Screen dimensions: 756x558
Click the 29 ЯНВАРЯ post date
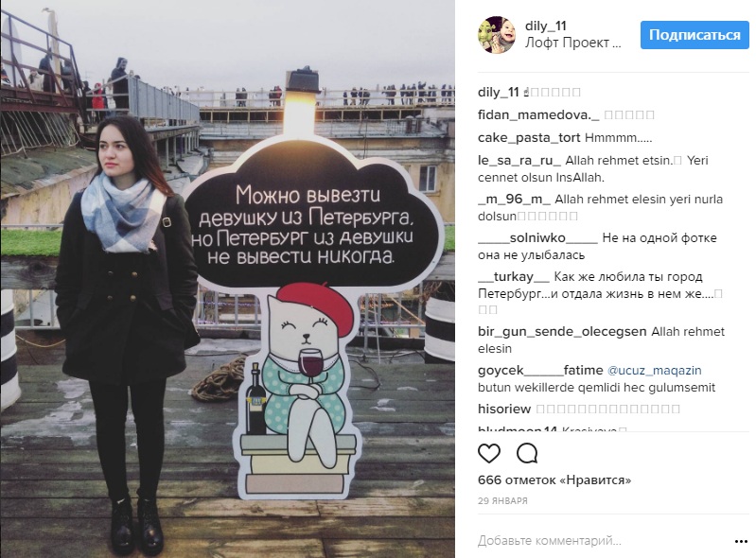coord(502,500)
